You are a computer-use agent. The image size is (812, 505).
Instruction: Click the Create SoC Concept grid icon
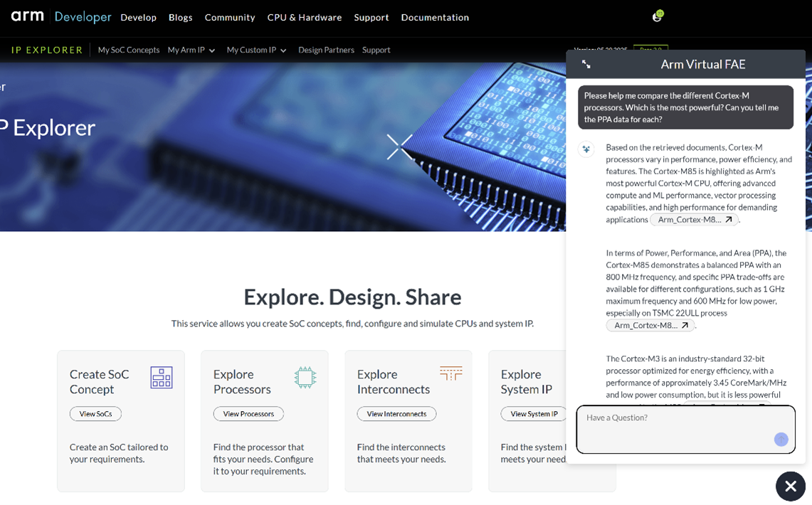[162, 378]
